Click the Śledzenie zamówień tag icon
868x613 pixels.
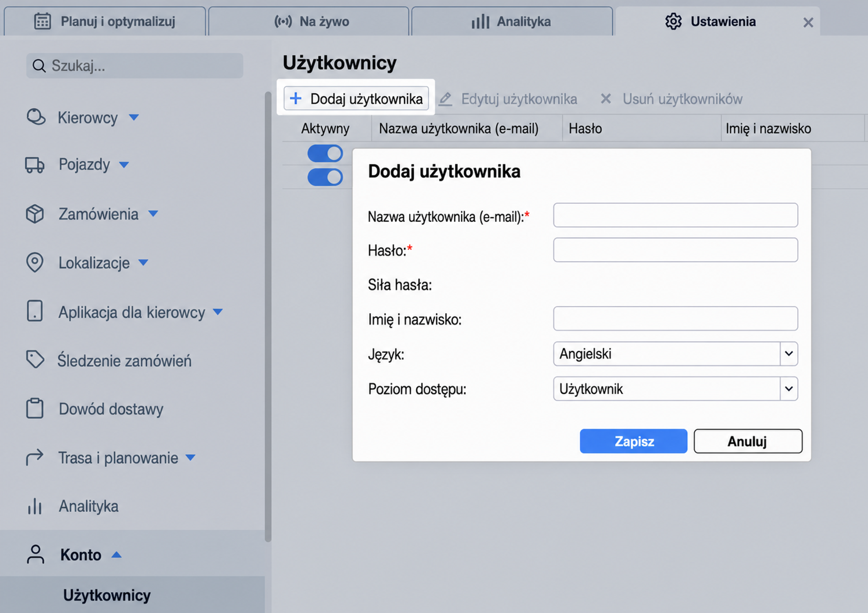(35, 359)
